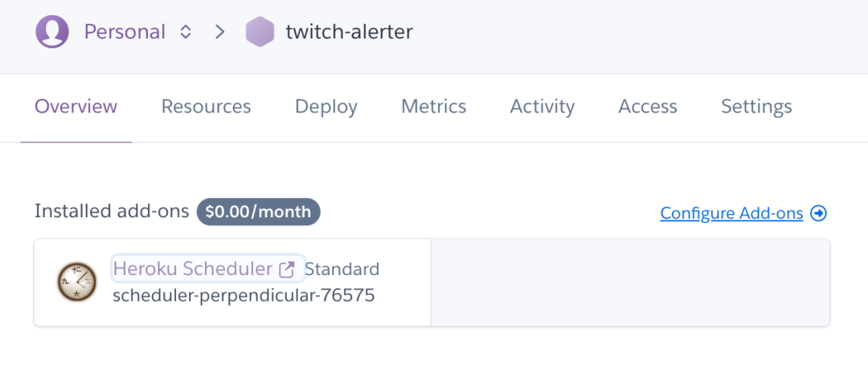Click the purple hexagon app icon
Image resolution: width=868 pixels, height=370 pixels.
coord(260,31)
